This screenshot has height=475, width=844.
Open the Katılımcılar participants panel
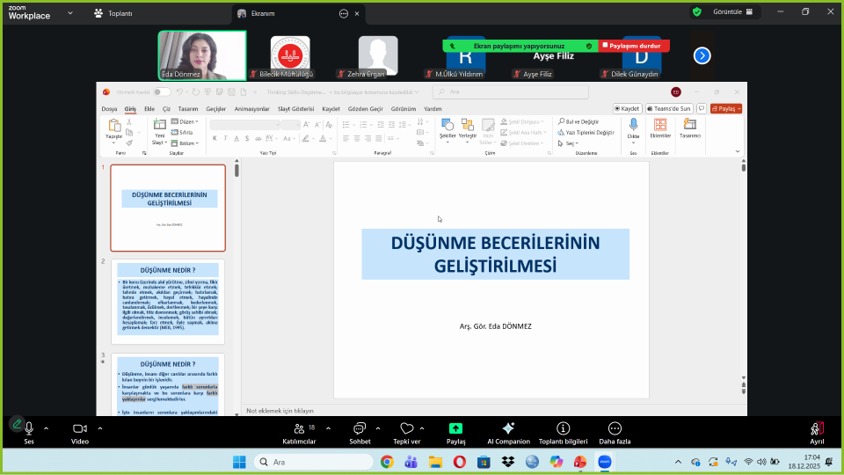pos(298,429)
